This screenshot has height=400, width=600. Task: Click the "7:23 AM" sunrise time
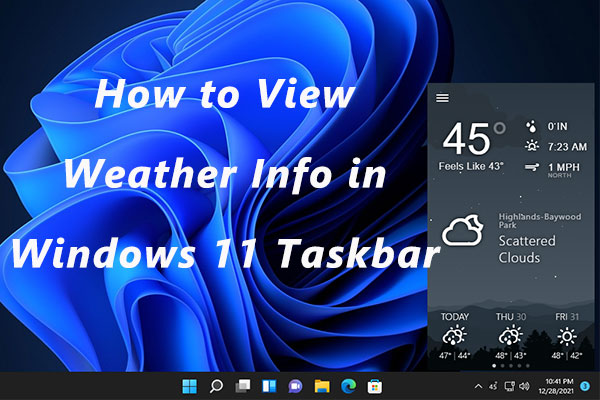click(567, 147)
